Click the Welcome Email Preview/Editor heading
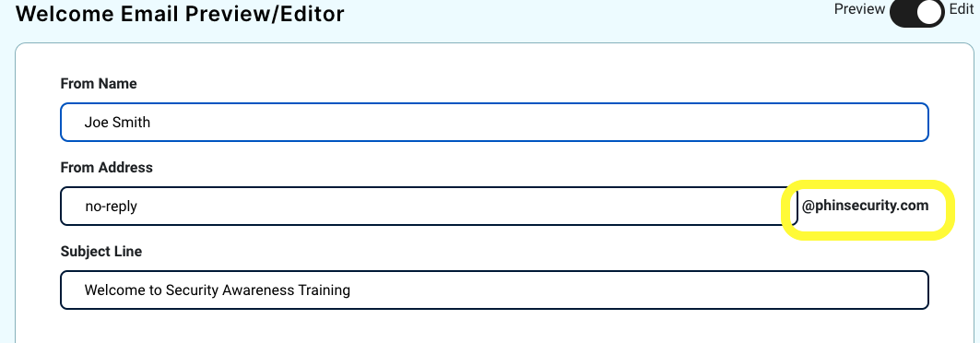Image resolution: width=980 pixels, height=343 pixels. click(180, 14)
